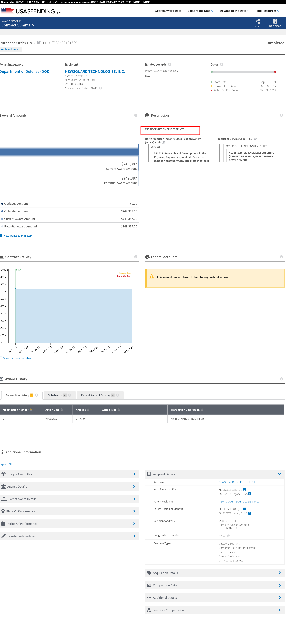Open Department of Defense (DOD) agency link
286x644 pixels.
click(25, 72)
